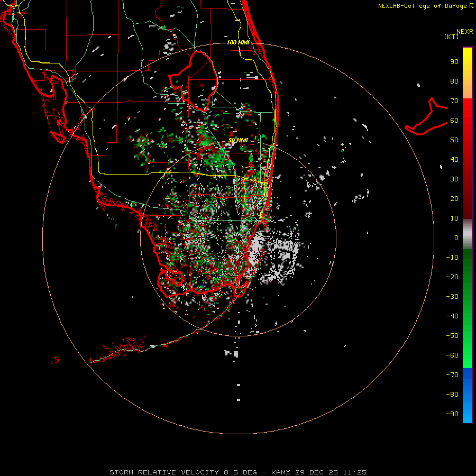Click the 40 value on velocity scale
This screenshot has width=476, height=476.
[454, 160]
